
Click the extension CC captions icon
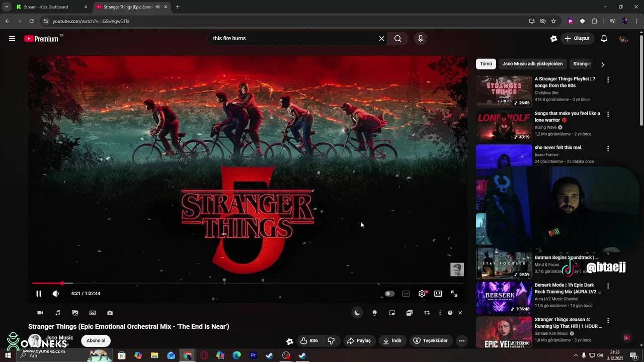[x=93, y=313]
